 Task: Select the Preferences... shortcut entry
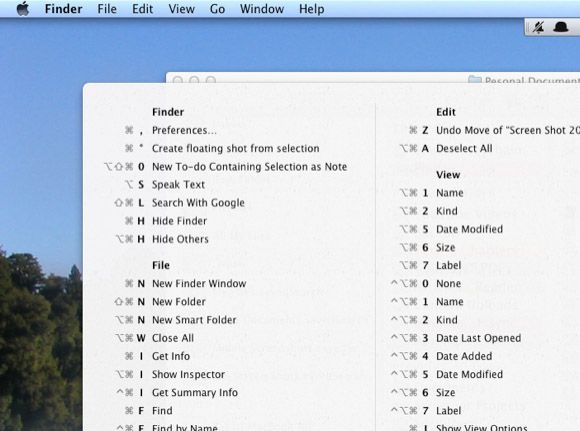[x=184, y=130]
